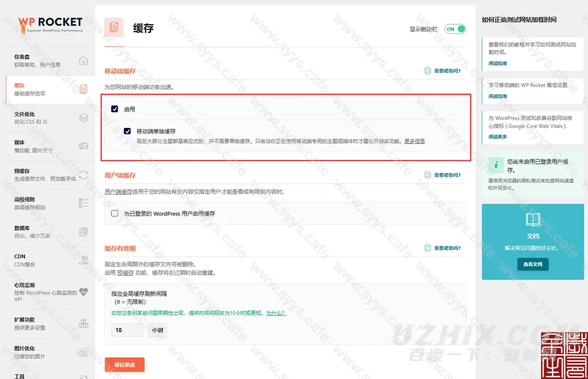Click the add-ons cubes icon
The width and height of the screenshot is (588, 379).
[x=84, y=324]
